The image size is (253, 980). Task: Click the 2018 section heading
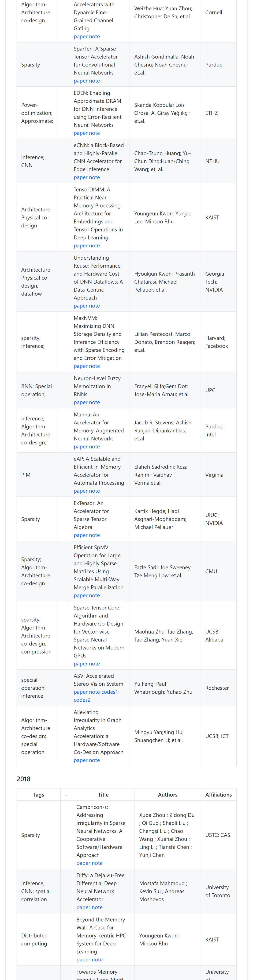[x=24, y=779]
